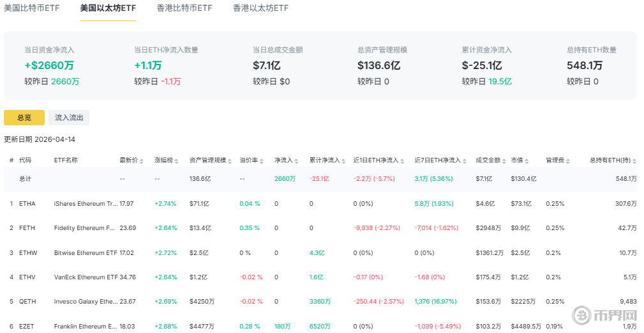Screen dimensions: 644x333
Task: Click QETH 7-day inflow 1,376 (16.97%)
Action: click(x=435, y=301)
